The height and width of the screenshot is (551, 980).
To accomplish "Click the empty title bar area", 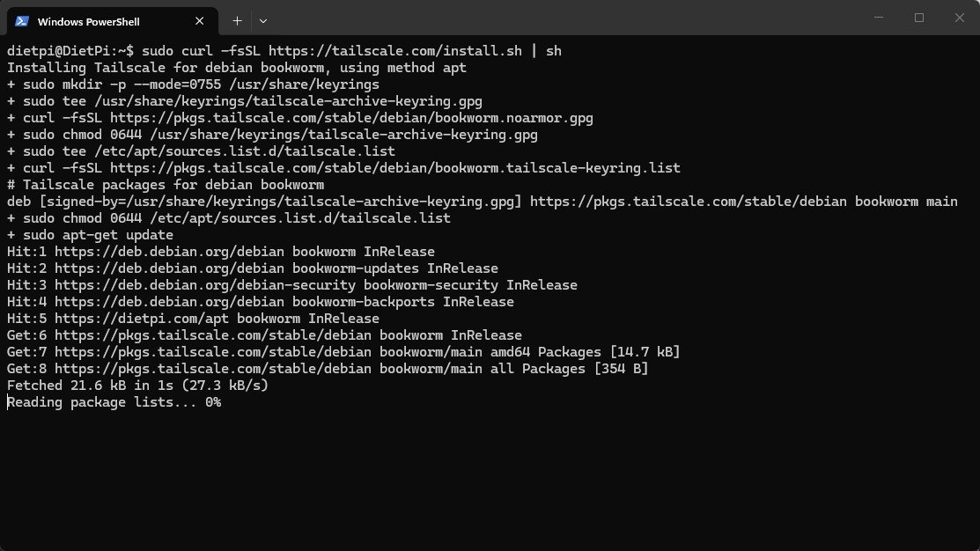I will click(564, 18).
